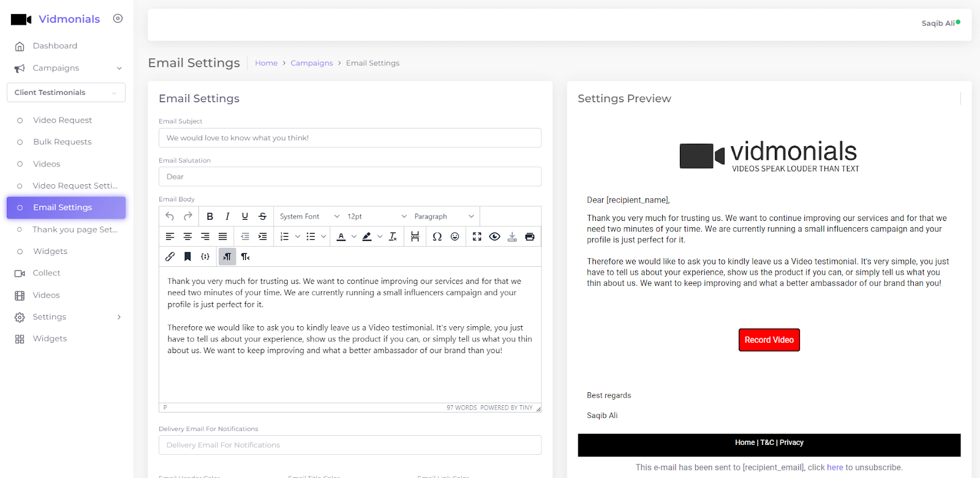The height and width of the screenshot is (478, 980).
Task: Click the redo arrow in the editor toolbar
Action: pyautogui.click(x=188, y=216)
